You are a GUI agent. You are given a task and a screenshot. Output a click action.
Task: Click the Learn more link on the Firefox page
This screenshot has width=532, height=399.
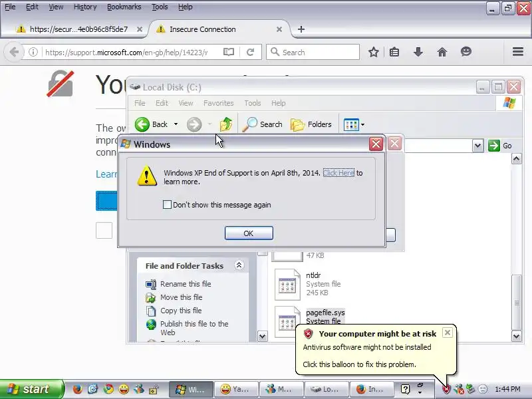[x=106, y=174]
